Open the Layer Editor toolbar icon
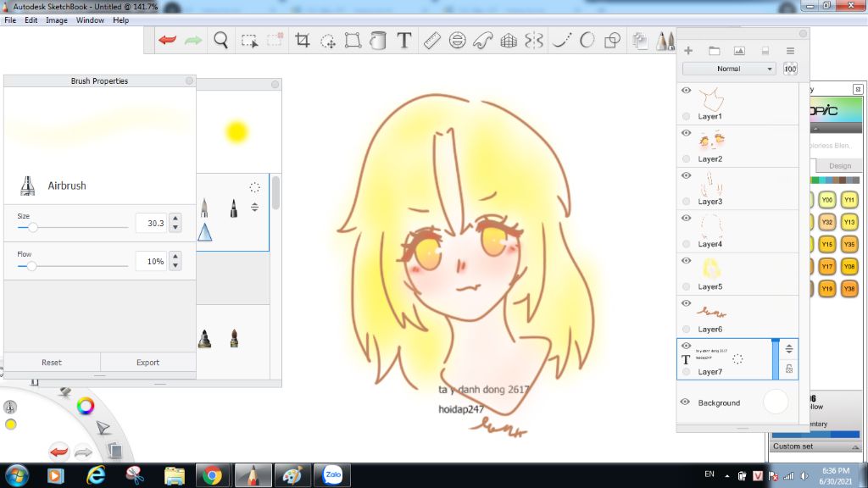Viewport: 868px width, 488px height. point(640,41)
